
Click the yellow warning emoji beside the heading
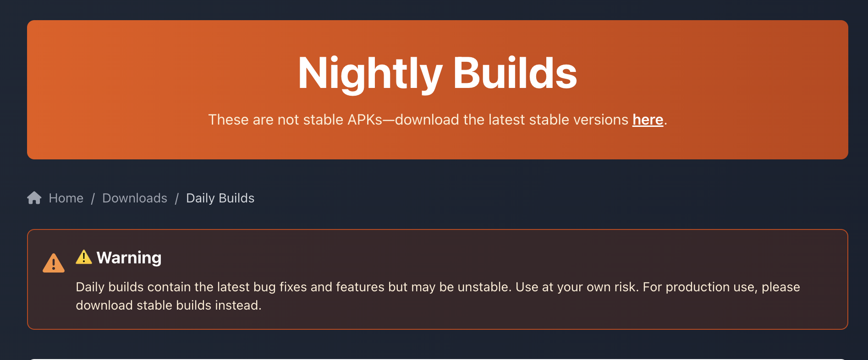coord(83,257)
